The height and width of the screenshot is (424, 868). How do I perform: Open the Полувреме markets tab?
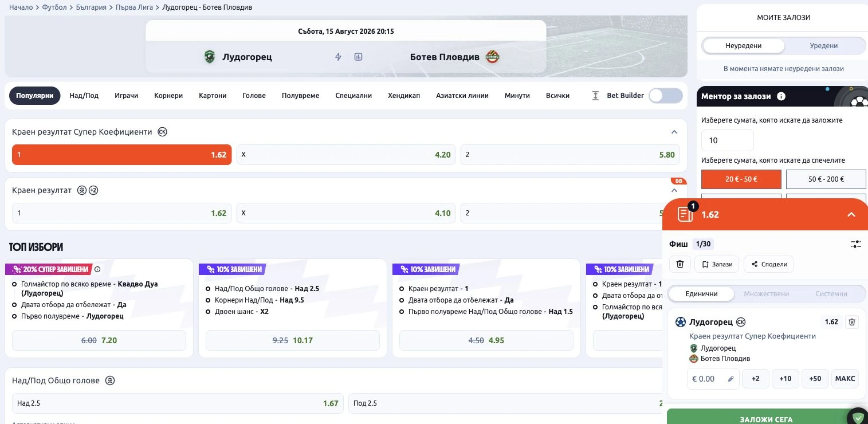300,96
